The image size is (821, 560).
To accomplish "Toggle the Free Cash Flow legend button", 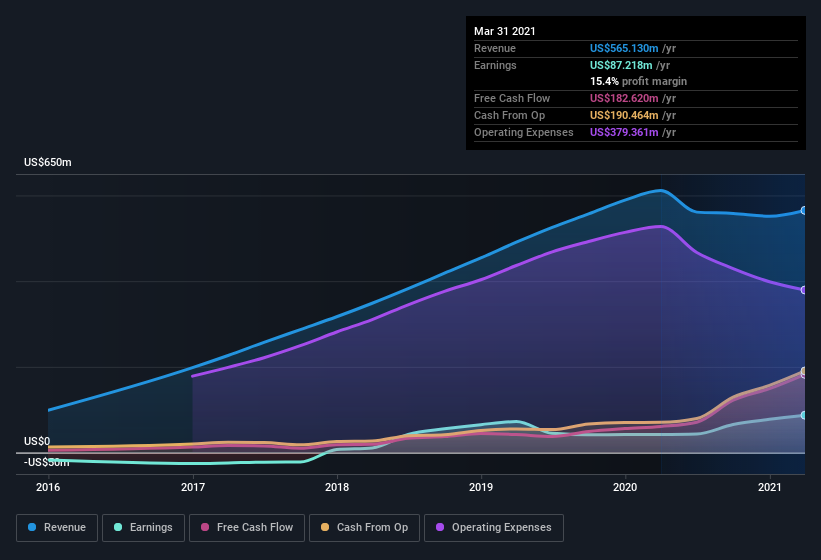I will click(x=247, y=528).
